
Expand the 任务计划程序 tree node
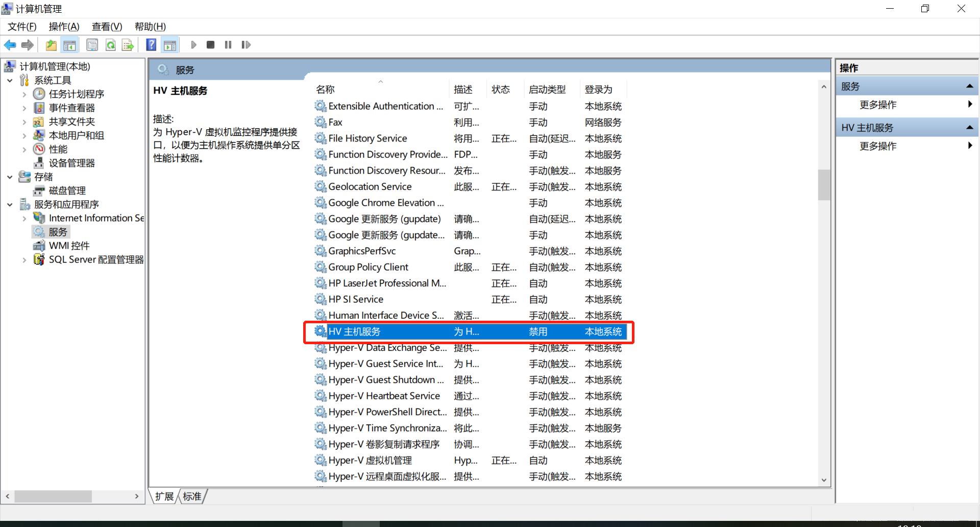pyautogui.click(x=24, y=94)
